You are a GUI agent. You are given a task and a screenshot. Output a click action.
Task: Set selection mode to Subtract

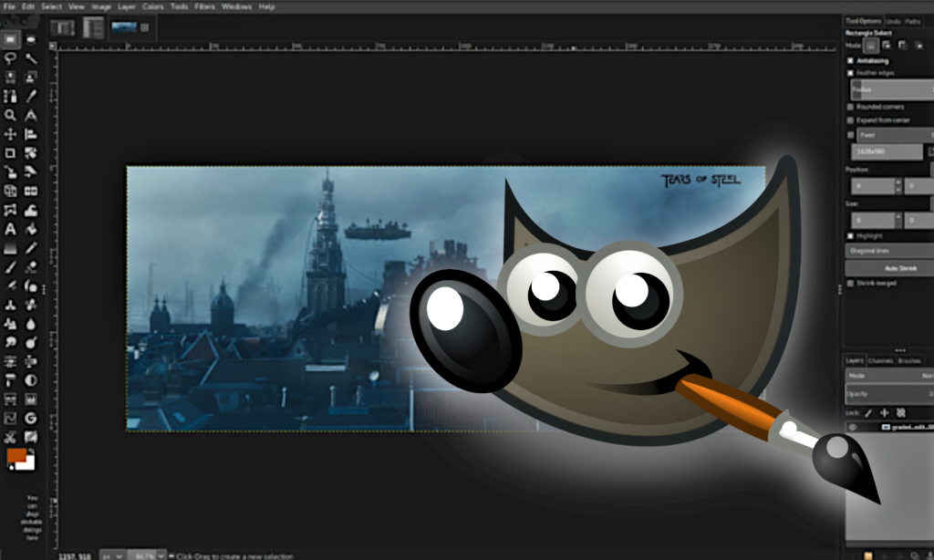click(x=902, y=46)
